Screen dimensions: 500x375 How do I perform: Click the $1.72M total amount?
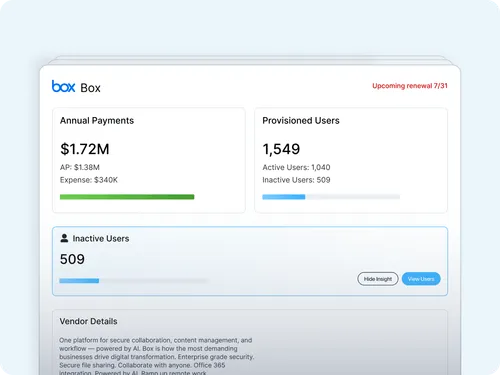pyautogui.click(x=85, y=149)
